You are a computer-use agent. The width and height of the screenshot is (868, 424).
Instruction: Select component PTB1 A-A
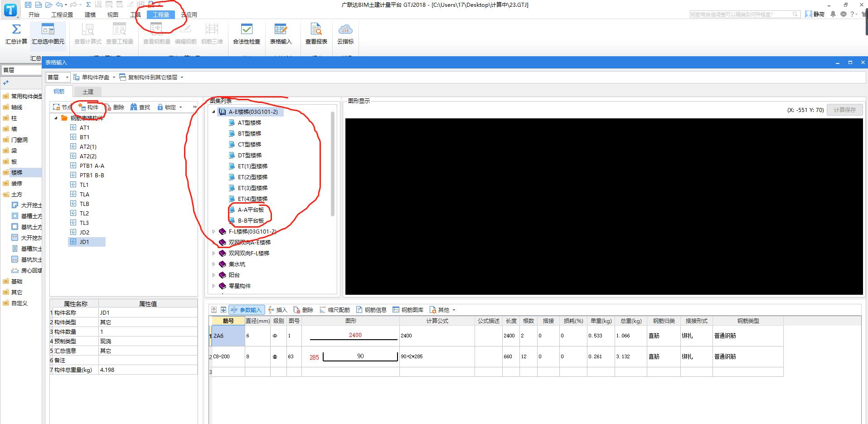92,166
